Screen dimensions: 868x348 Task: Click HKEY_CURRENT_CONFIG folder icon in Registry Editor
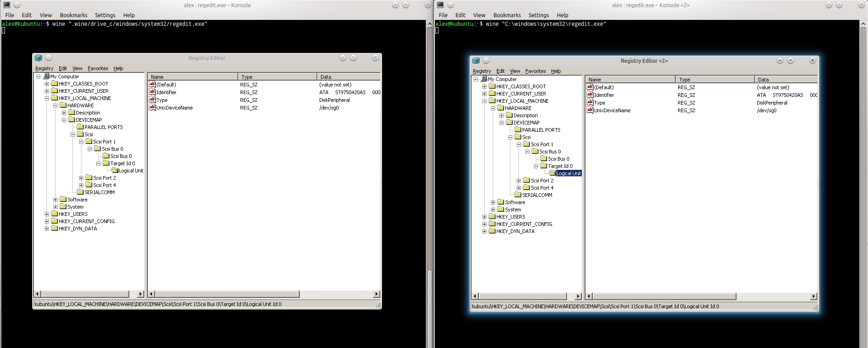(54, 221)
